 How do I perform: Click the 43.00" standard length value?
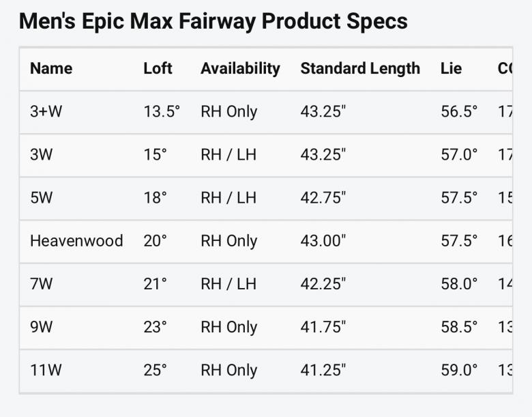tap(323, 241)
